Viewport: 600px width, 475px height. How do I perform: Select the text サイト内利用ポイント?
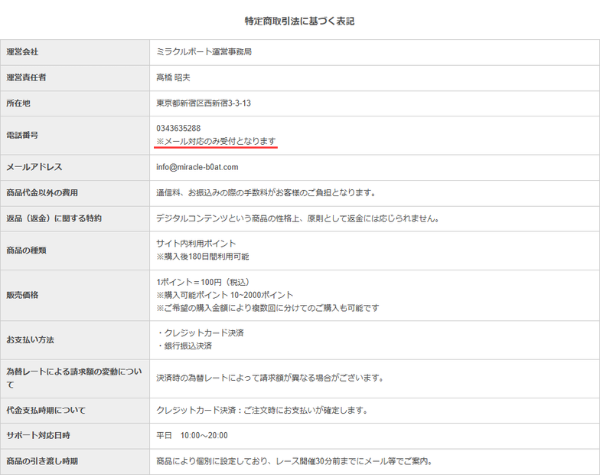click(196, 243)
